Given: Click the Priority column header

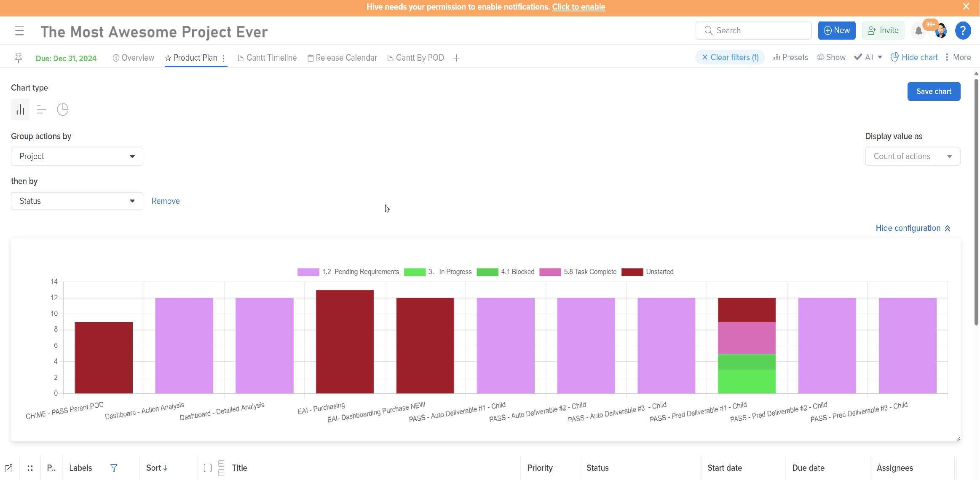Looking at the screenshot, I should 540,468.
